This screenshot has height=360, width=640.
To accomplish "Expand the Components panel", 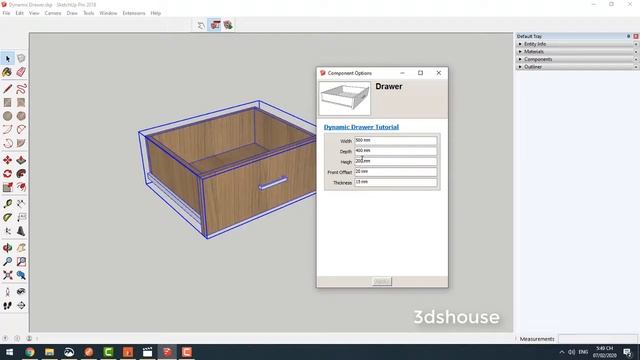I will pos(577,59).
